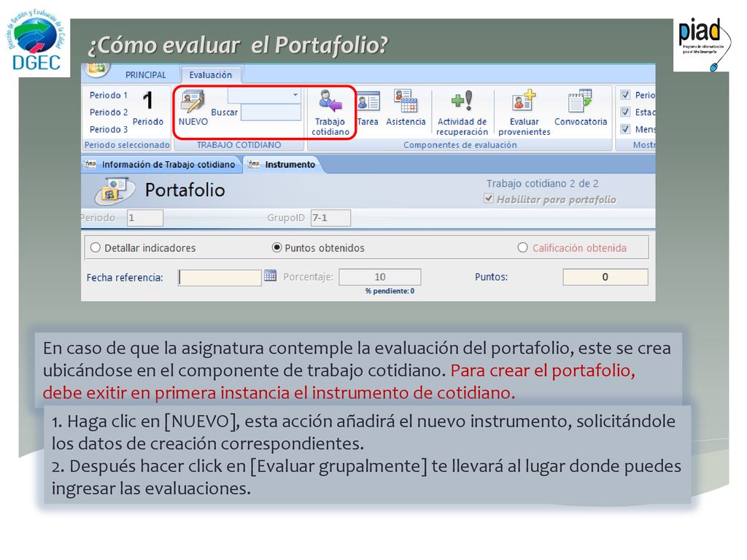Expand the dropdown above Buscar field
The width and height of the screenshot is (747, 560).
tap(295, 96)
